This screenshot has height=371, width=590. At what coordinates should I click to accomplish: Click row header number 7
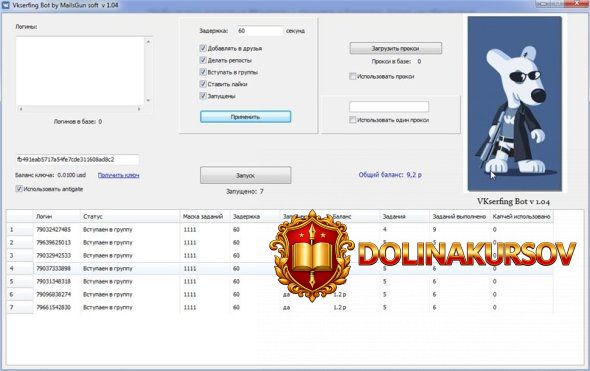tap(20, 307)
